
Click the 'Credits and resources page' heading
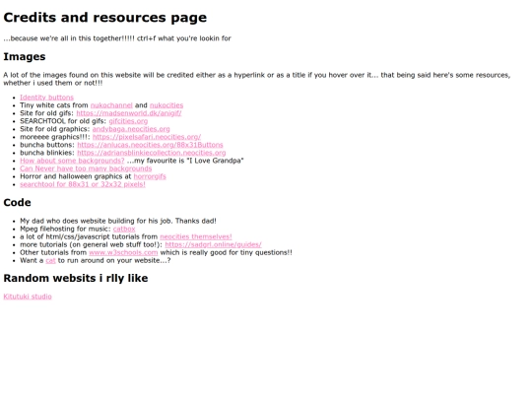pyautogui.click(x=105, y=18)
